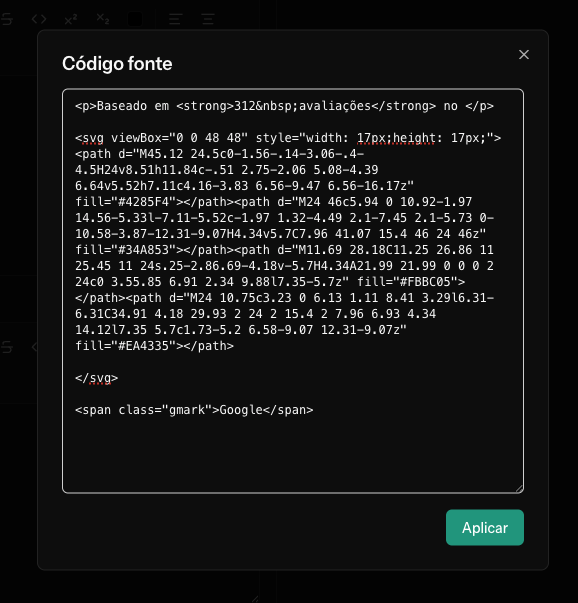Grab the textarea resize handle corner
This screenshot has height=603, width=578.
(x=519, y=489)
